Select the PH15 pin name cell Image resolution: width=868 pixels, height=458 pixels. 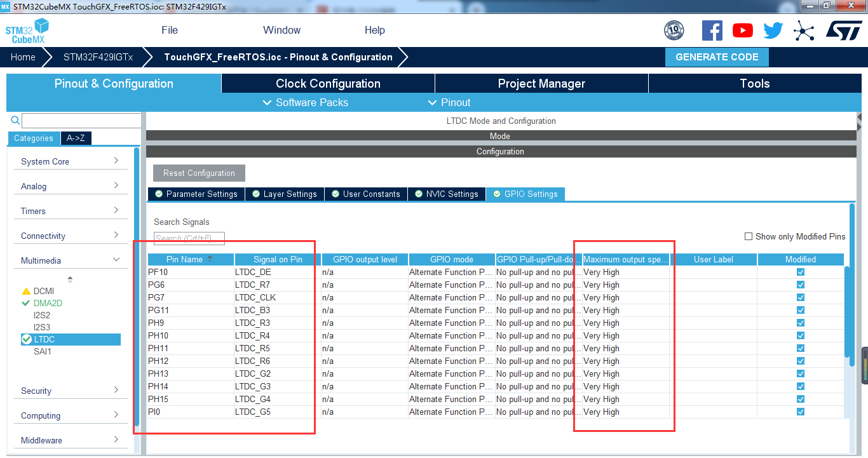[x=191, y=399]
